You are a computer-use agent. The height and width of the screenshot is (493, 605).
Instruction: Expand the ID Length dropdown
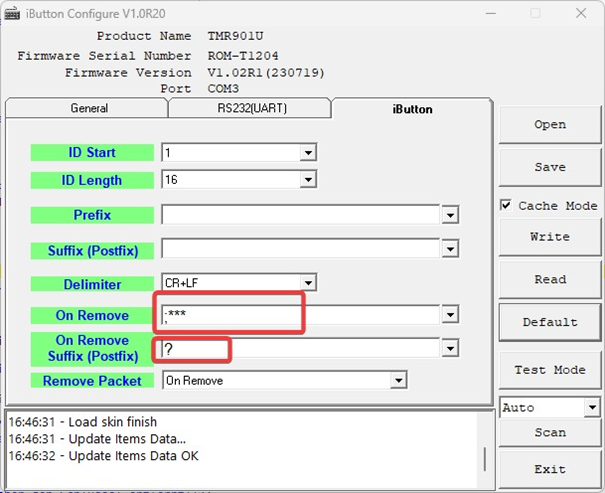[x=308, y=181]
